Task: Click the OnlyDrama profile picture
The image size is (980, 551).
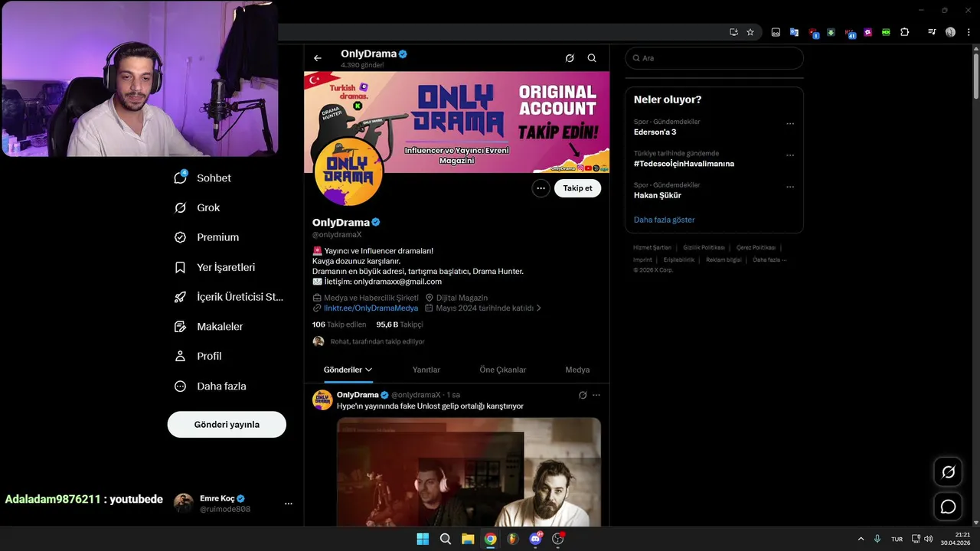Action: point(348,172)
